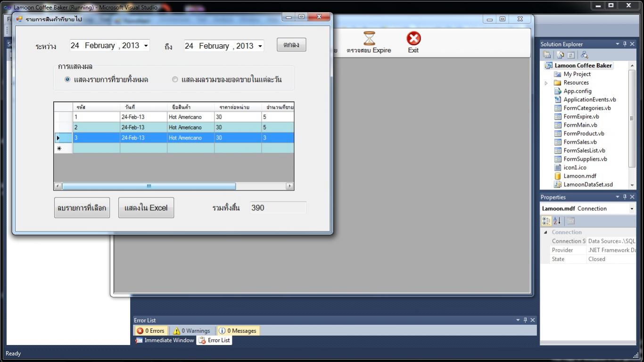Open Properties window position dropdown
Viewport: 644px width, 362px height.
pyautogui.click(x=618, y=197)
